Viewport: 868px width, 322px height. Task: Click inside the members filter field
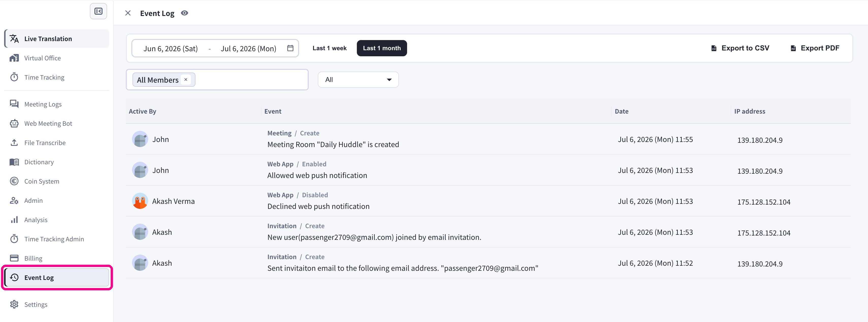217,80
